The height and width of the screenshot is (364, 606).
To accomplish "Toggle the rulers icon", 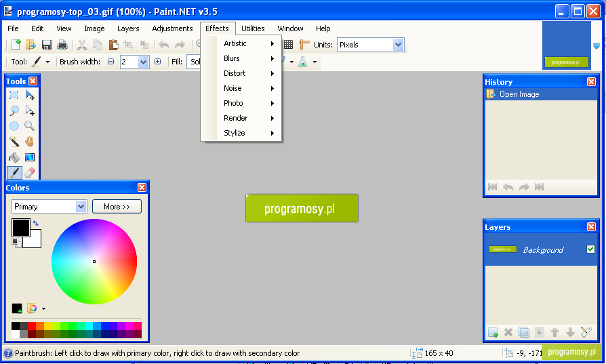I will coord(304,45).
